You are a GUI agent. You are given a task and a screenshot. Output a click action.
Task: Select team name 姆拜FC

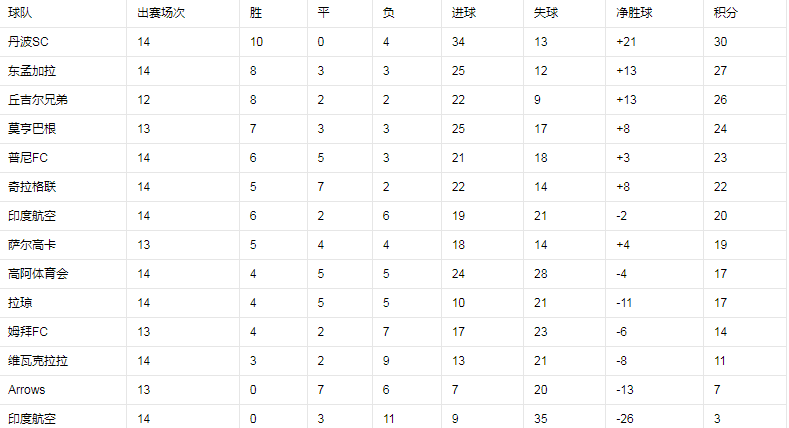[28, 332]
